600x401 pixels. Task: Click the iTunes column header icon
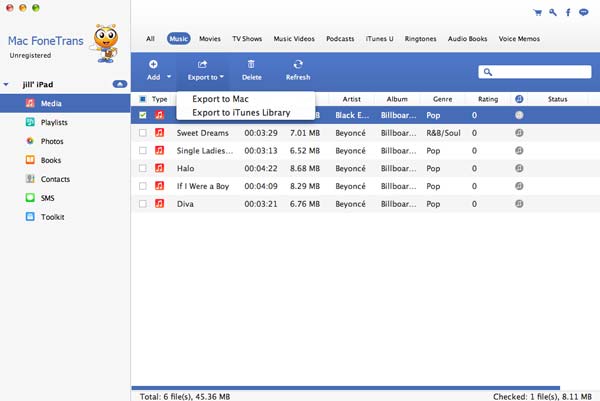[x=519, y=99]
